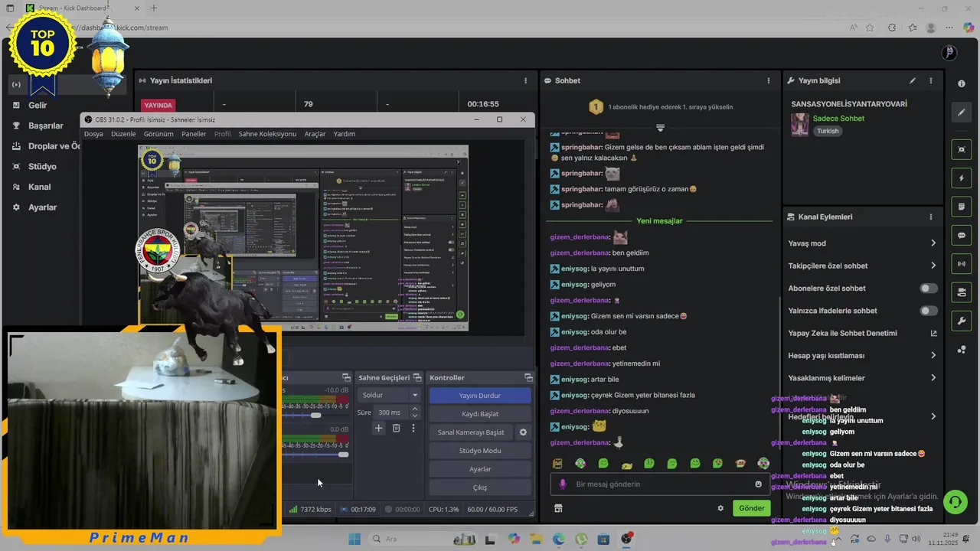Increase Süre duration with the up stepper arrow
Image resolution: width=980 pixels, height=551 pixels.
[415, 409]
